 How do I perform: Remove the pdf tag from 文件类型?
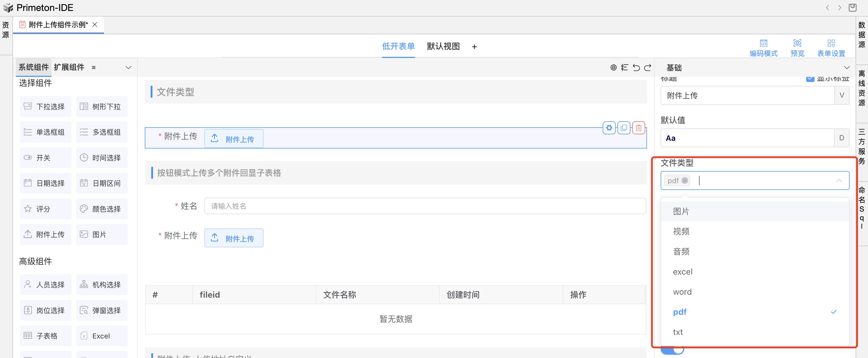[685, 180]
